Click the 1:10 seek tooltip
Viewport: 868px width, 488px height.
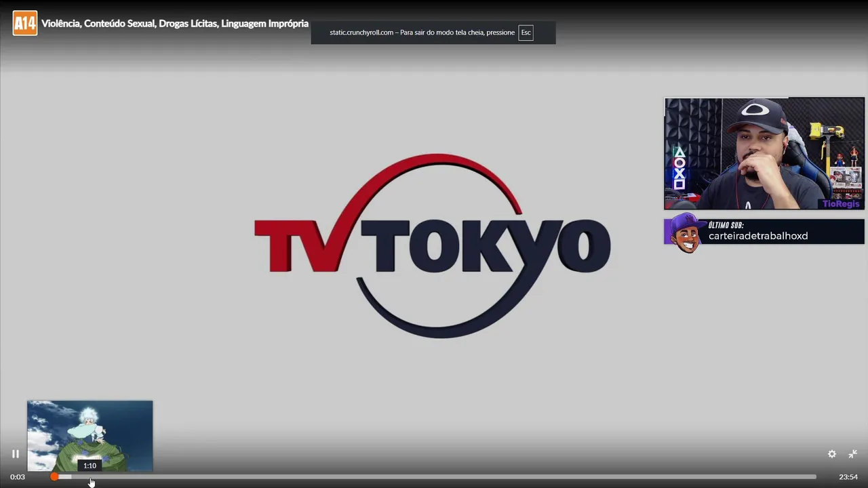tap(90, 466)
